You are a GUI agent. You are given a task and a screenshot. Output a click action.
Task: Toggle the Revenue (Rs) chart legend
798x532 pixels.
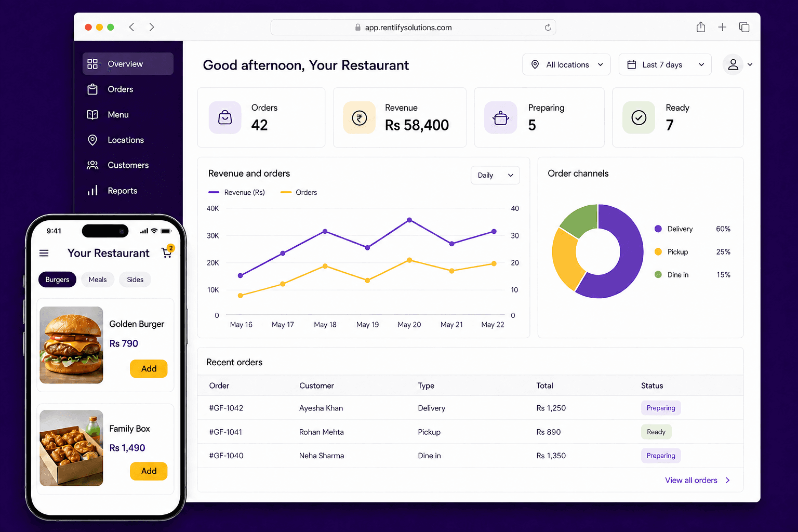236,192
